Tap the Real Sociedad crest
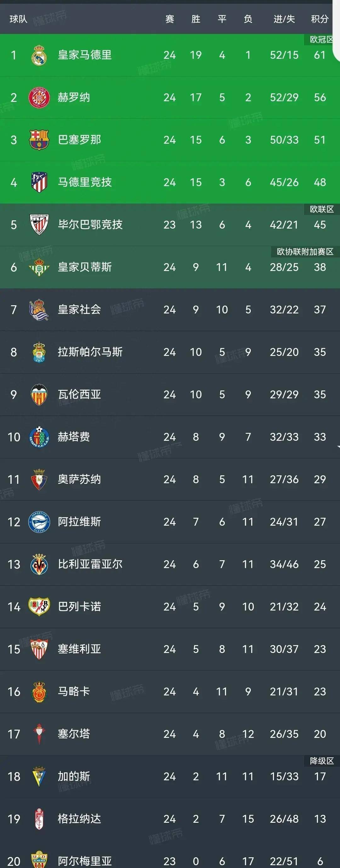 (39, 310)
